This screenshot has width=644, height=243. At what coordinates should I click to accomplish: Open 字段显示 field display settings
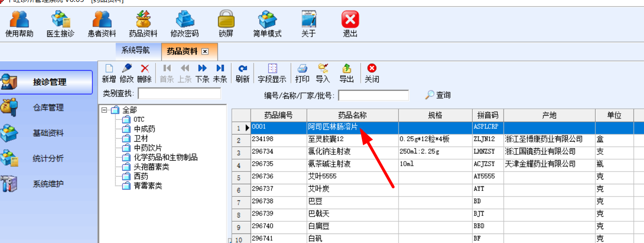coord(272,74)
